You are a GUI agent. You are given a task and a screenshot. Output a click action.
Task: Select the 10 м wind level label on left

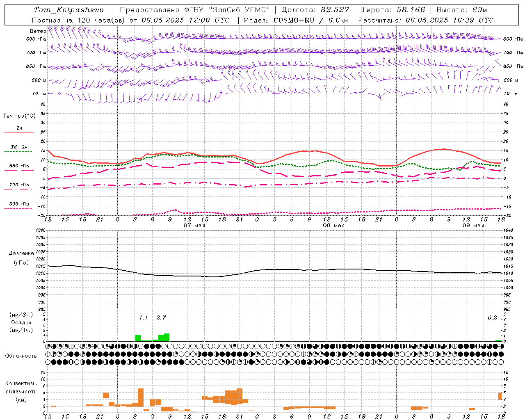point(39,94)
